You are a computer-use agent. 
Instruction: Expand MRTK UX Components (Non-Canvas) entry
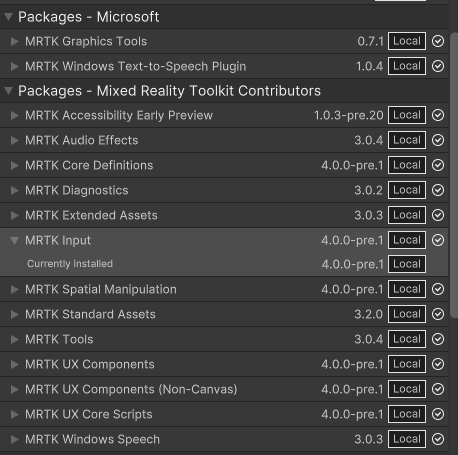pos(15,389)
